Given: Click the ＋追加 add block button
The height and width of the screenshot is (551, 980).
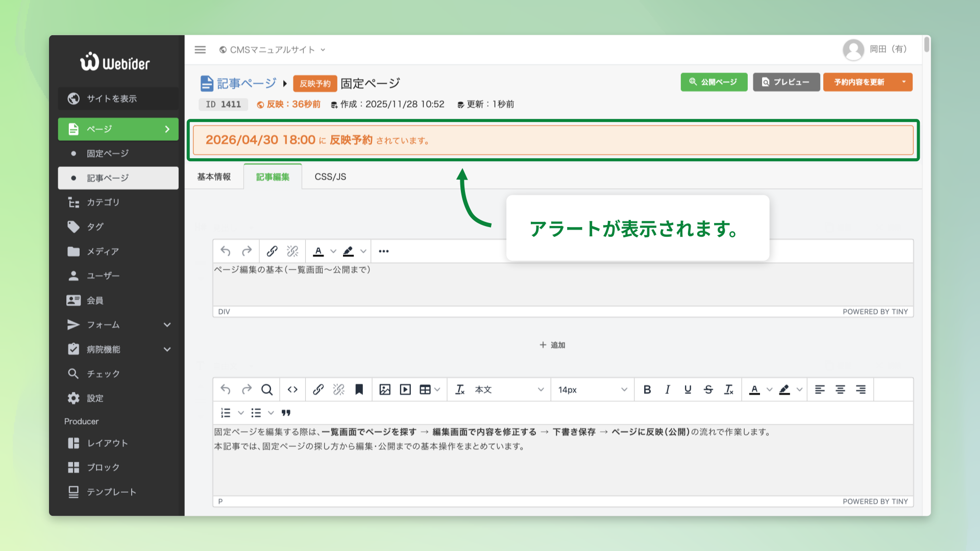Looking at the screenshot, I should [x=552, y=345].
